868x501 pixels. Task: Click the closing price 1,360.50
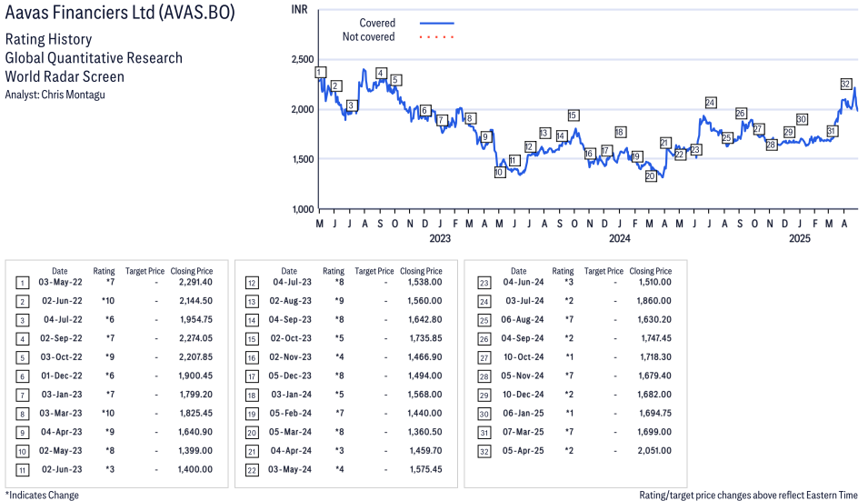tap(425, 433)
